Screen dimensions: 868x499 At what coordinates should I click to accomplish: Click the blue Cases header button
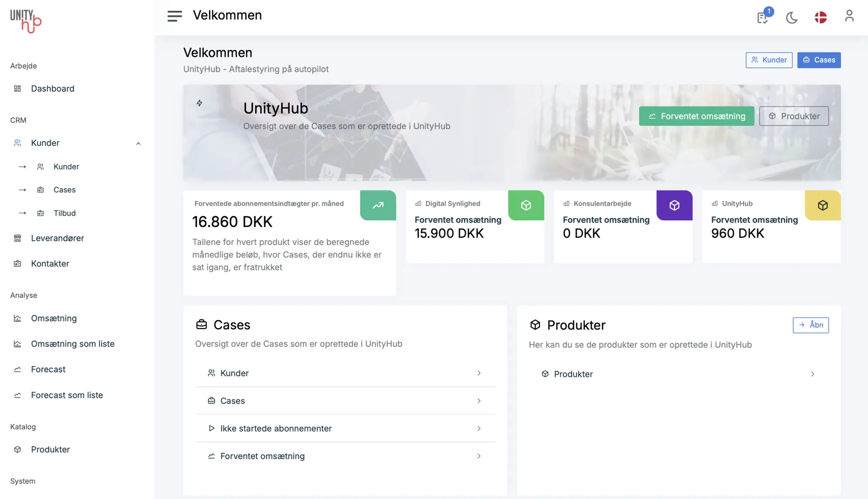819,60
